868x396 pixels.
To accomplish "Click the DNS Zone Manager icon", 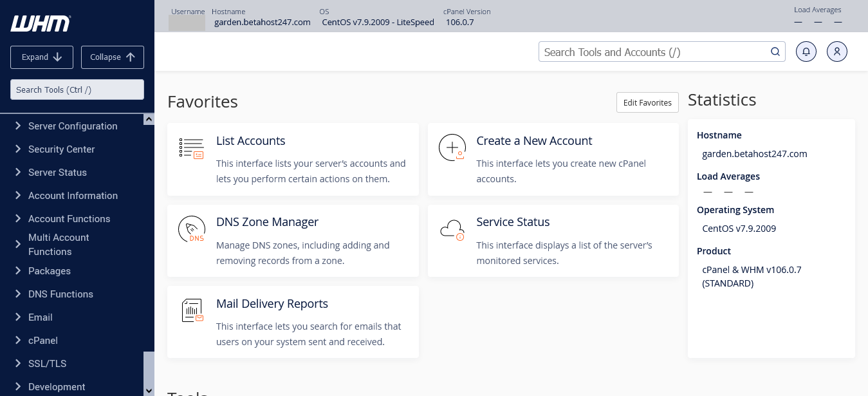I will pos(191,229).
